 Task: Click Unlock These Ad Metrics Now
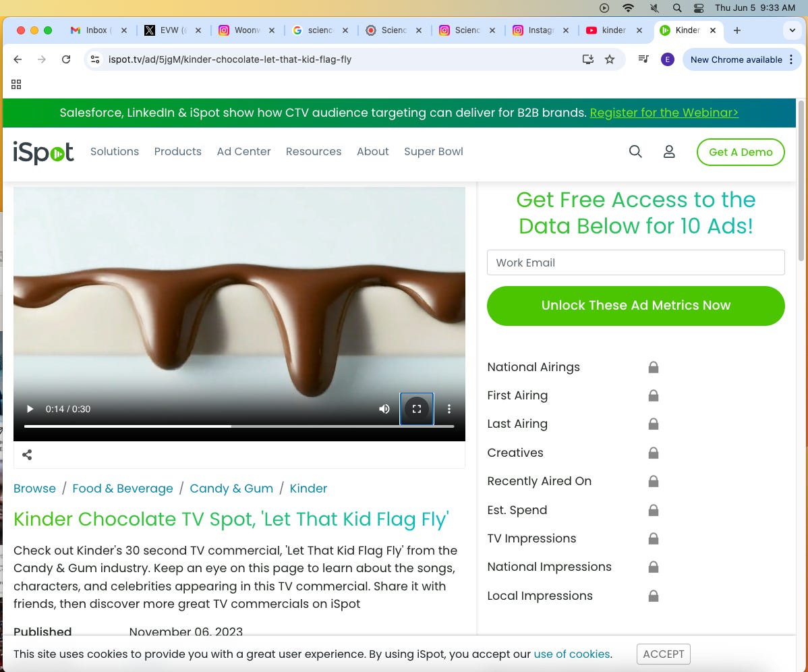[x=635, y=306]
